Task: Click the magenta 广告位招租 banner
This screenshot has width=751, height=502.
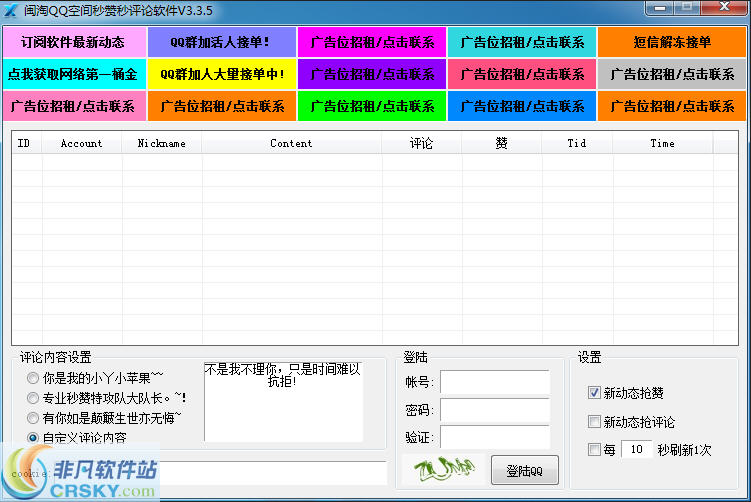Action: (372, 42)
